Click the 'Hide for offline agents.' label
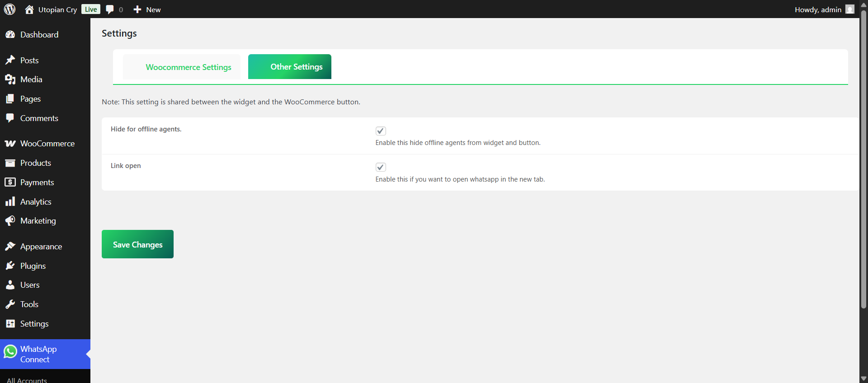 pyautogui.click(x=146, y=129)
